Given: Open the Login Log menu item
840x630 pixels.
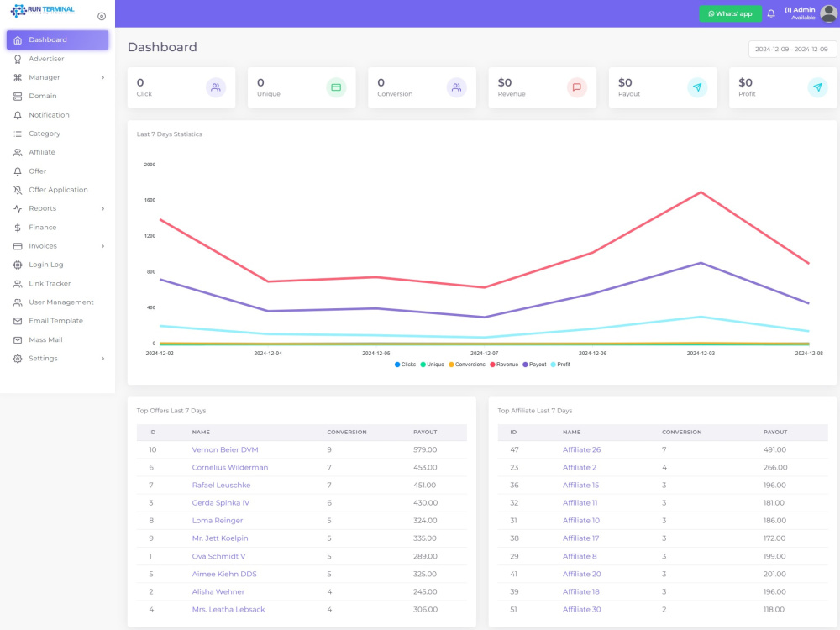Looking at the screenshot, I should 57,265.
